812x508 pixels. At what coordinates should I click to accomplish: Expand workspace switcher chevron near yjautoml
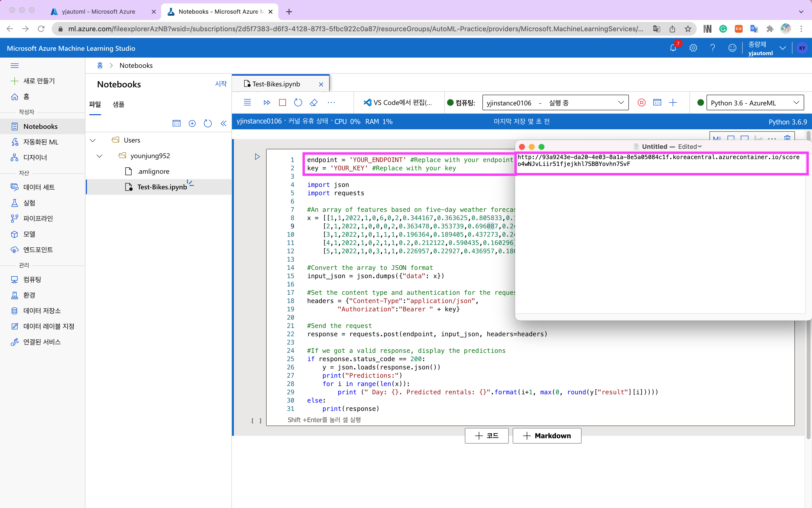[x=782, y=48]
